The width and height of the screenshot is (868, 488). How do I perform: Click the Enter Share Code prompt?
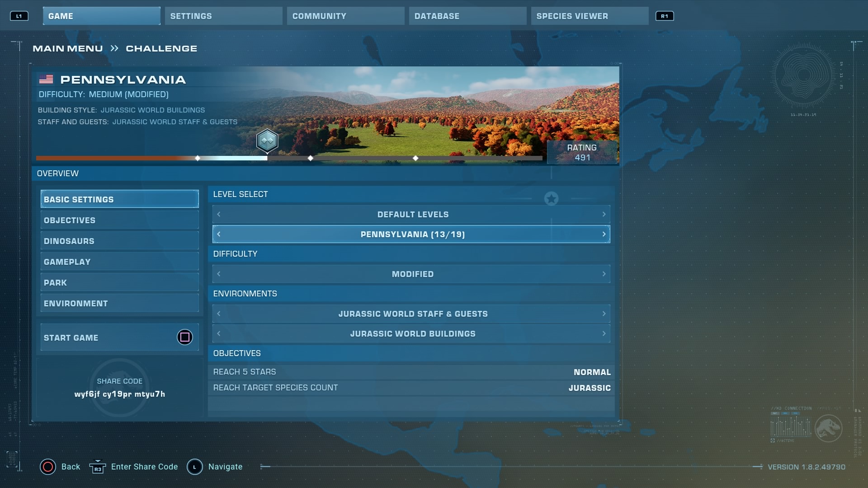pyautogui.click(x=145, y=467)
